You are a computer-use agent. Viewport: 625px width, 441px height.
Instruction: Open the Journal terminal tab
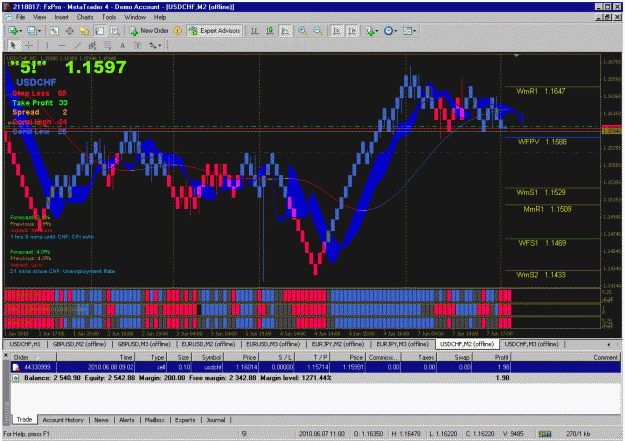click(216, 420)
